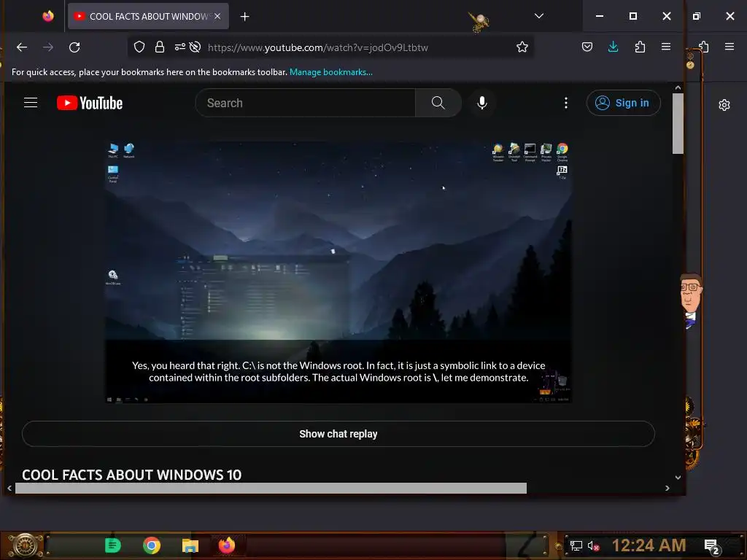The width and height of the screenshot is (747, 560).
Task: Search with your voice microphone
Action: point(482,103)
